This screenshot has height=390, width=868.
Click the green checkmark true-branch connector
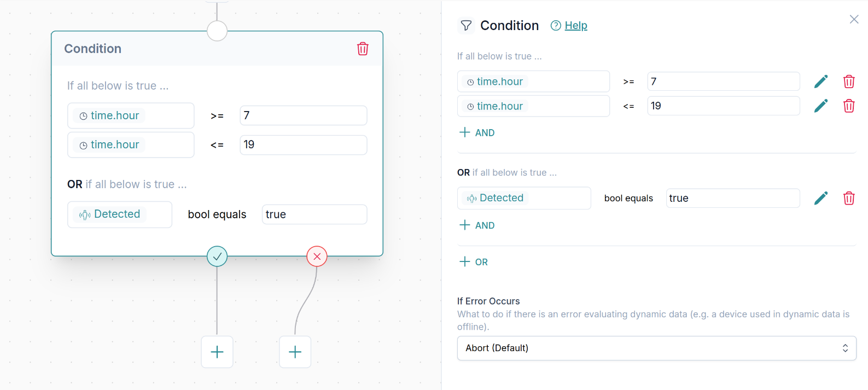217,256
